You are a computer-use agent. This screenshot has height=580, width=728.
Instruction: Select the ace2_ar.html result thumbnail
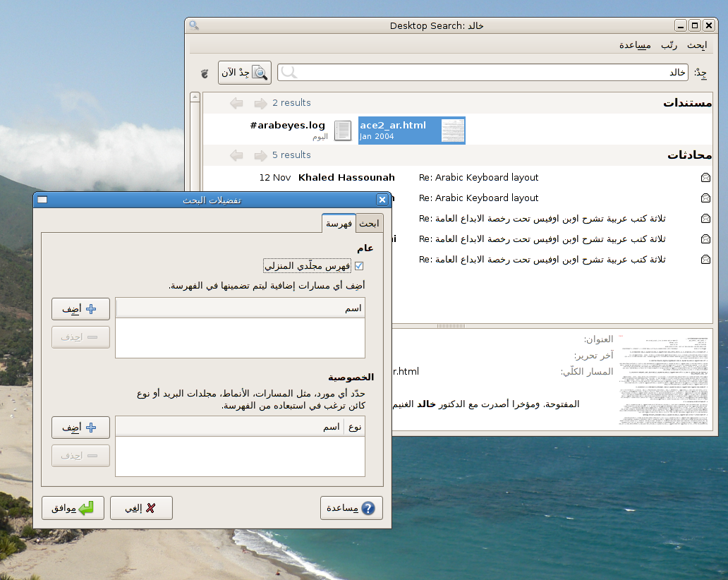pos(453,131)
